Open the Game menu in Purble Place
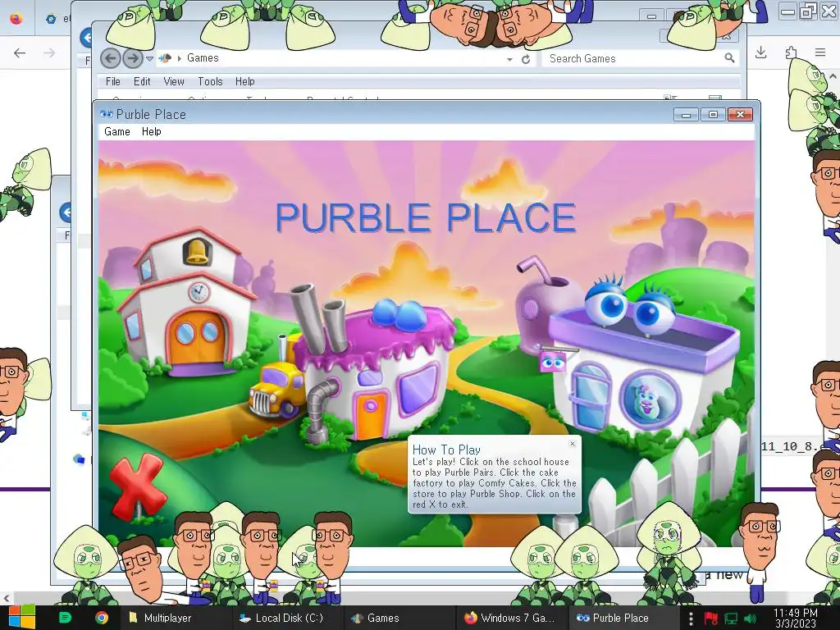The image size is (840, 630). point(116,132)
